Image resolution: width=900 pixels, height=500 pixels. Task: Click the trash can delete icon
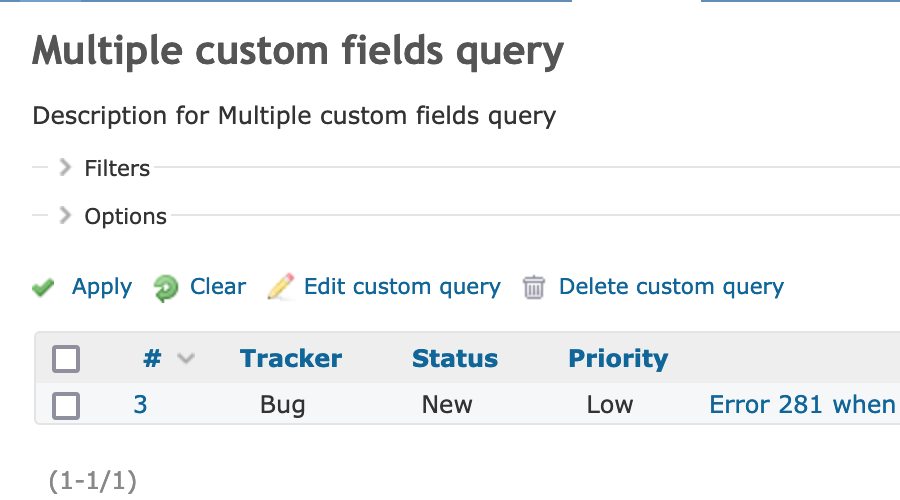tap(535, 288)
